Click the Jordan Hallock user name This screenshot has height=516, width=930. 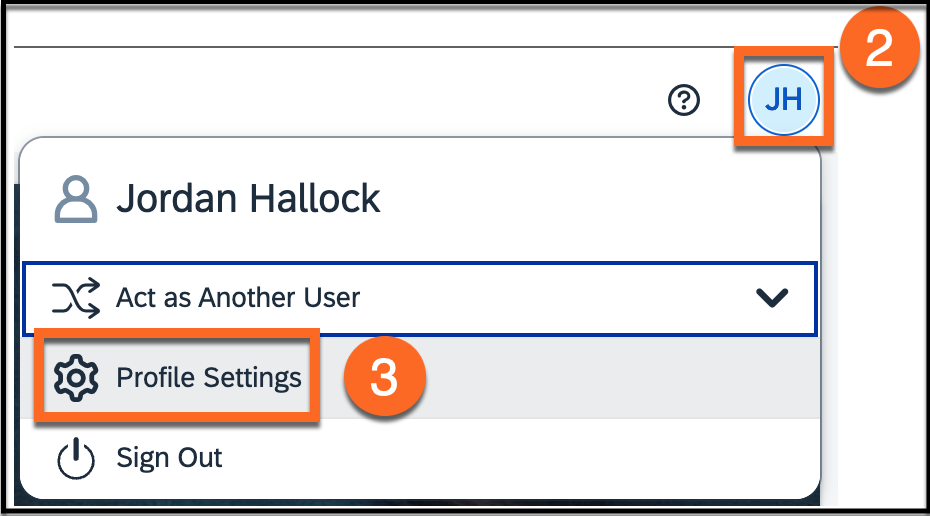click(248, 199)
